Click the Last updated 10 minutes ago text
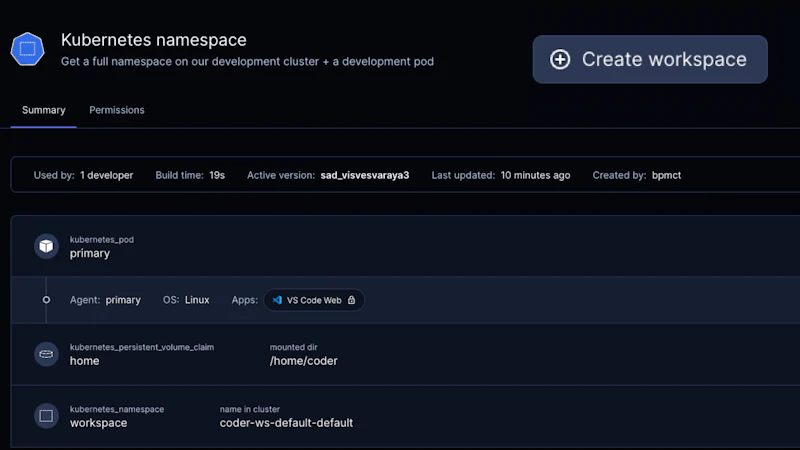800x450 pixels. coord(534,175)
